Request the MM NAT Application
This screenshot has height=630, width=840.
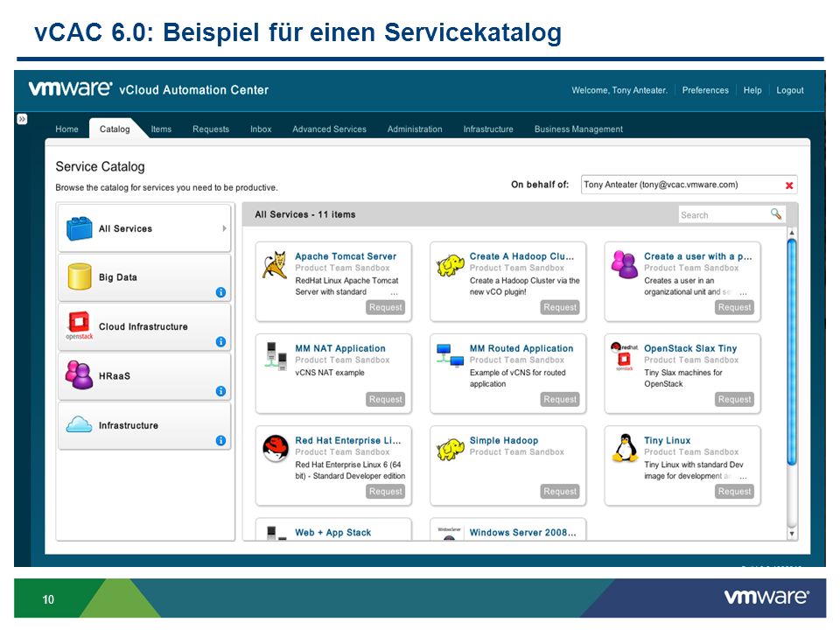pyautogui.click(x=385, y=400)
